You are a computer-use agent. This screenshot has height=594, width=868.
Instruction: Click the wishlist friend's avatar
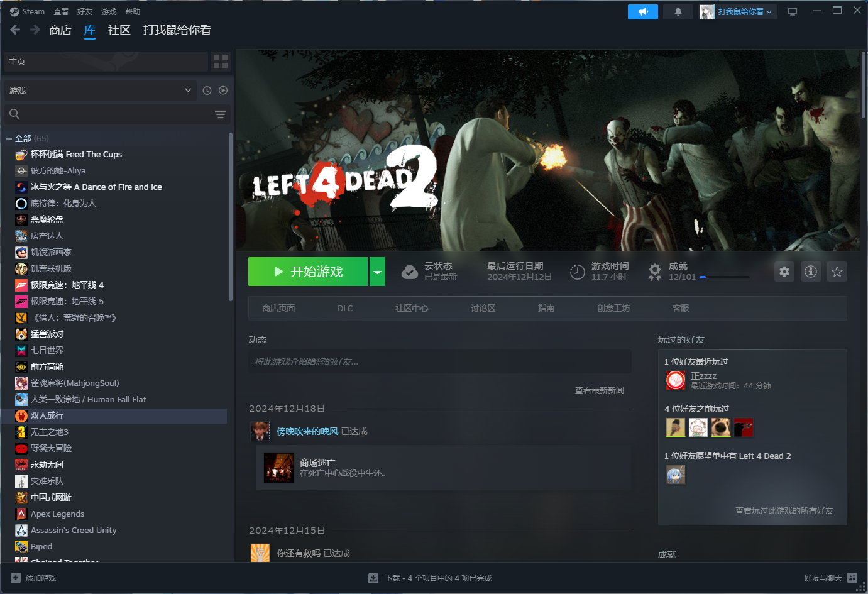click(676, 475)
